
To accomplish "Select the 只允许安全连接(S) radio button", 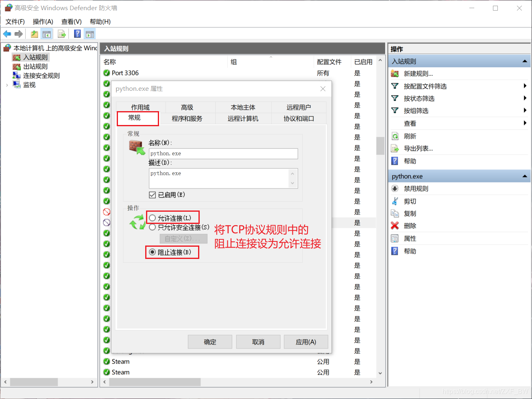I will pyautogui.click(x=153, y=227).
